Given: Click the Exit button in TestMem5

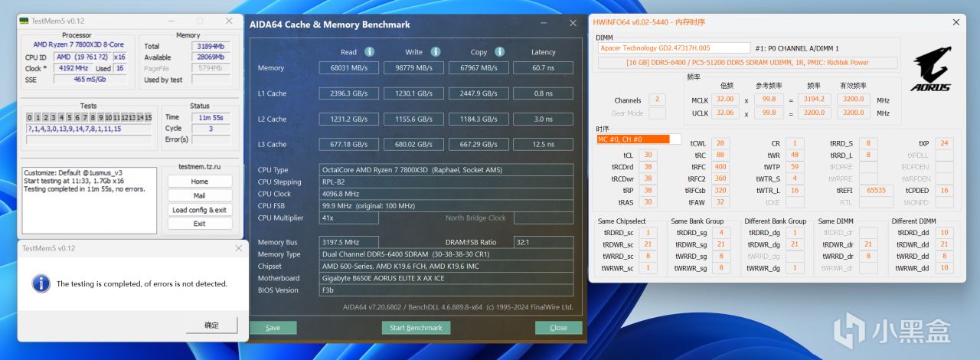Looking at the screenshot, I should [200, 224].
